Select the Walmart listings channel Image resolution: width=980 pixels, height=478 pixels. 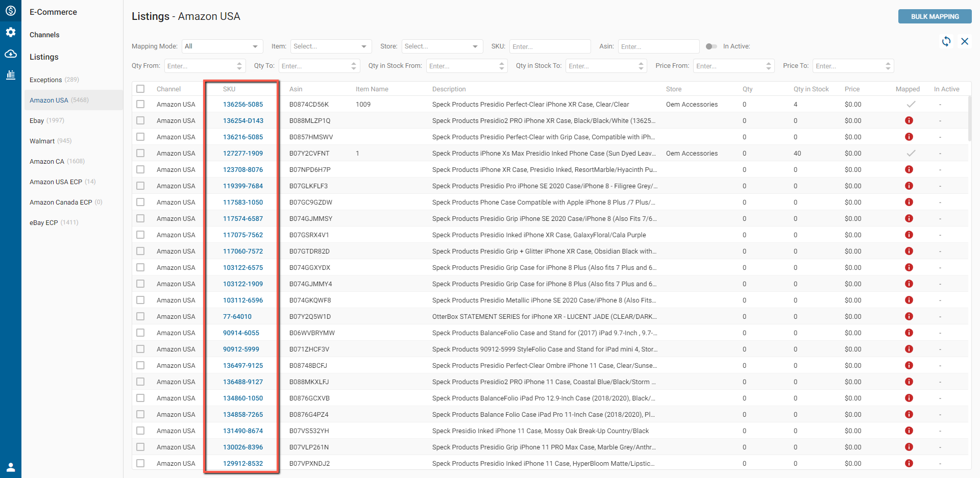[x=51, y=141]
